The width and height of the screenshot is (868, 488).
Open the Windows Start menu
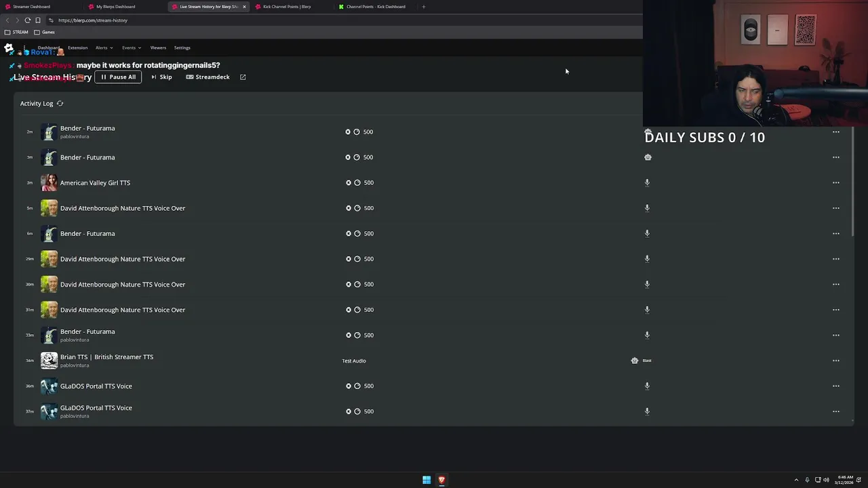427,480
